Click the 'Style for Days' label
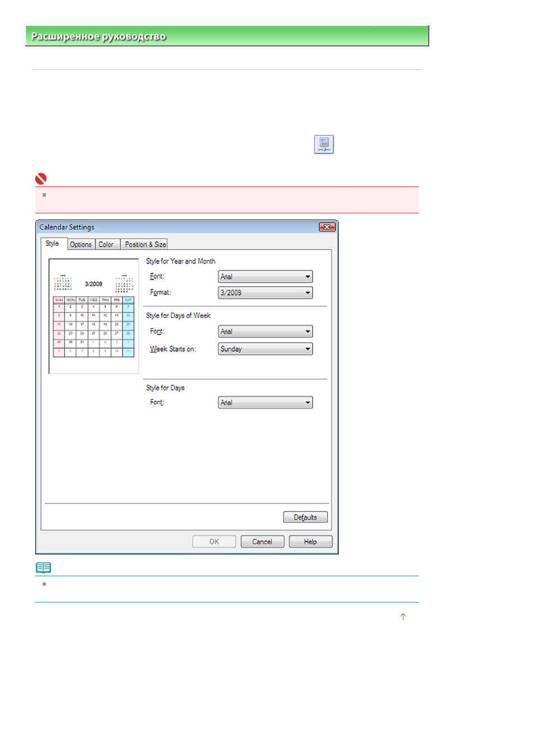The height and width of the screenshot is (756, 534). (165, 388)
